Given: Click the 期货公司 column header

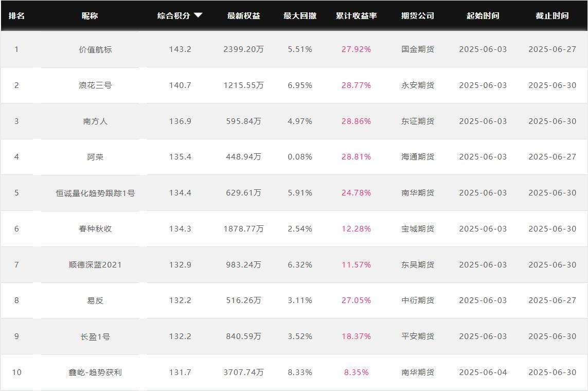Looking at the screenshot, I should [418, 16].
